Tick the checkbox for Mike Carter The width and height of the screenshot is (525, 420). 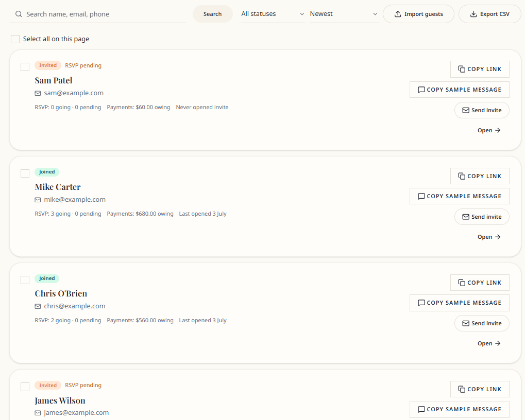tap(25, 173)
